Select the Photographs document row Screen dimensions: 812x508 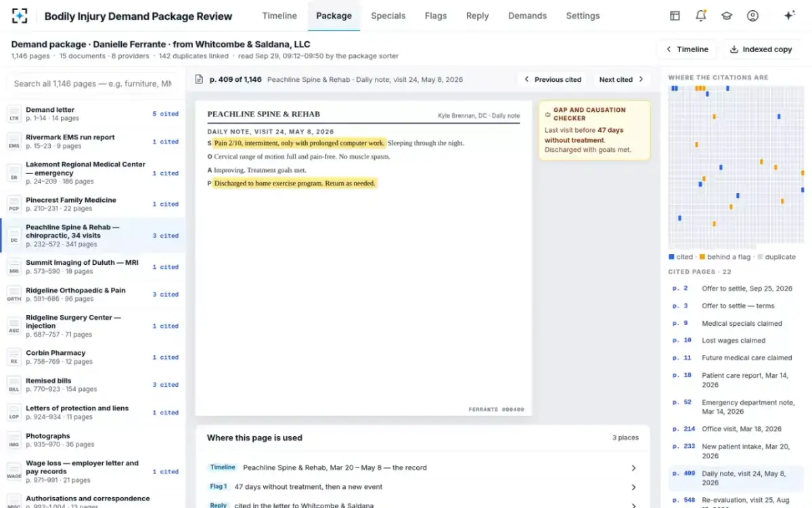(x=93, y=440)
